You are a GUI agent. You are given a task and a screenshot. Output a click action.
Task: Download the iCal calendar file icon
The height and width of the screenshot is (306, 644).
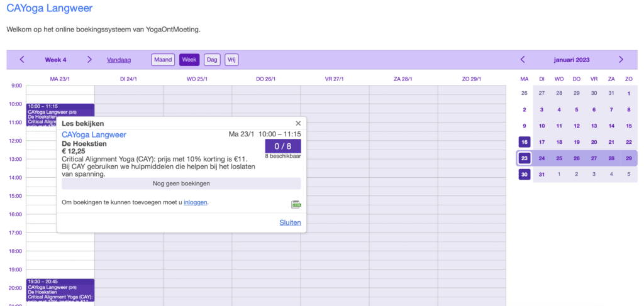(x=296, y=204)
